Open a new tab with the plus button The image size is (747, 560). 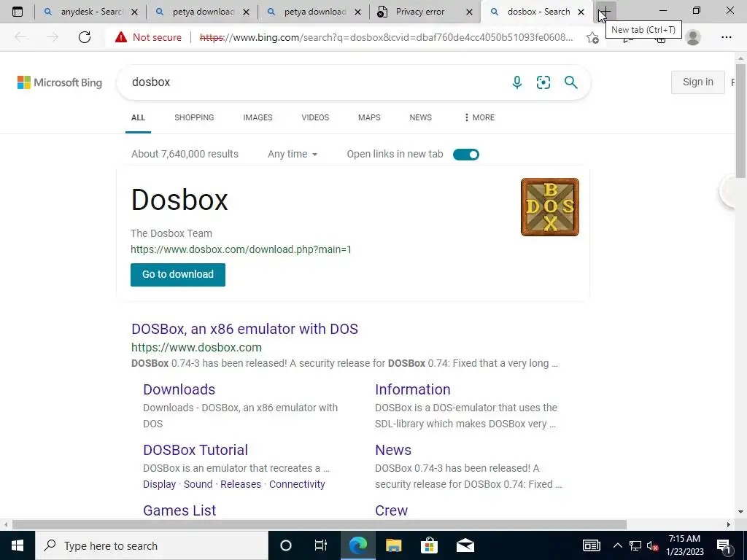tap(605, 12)
